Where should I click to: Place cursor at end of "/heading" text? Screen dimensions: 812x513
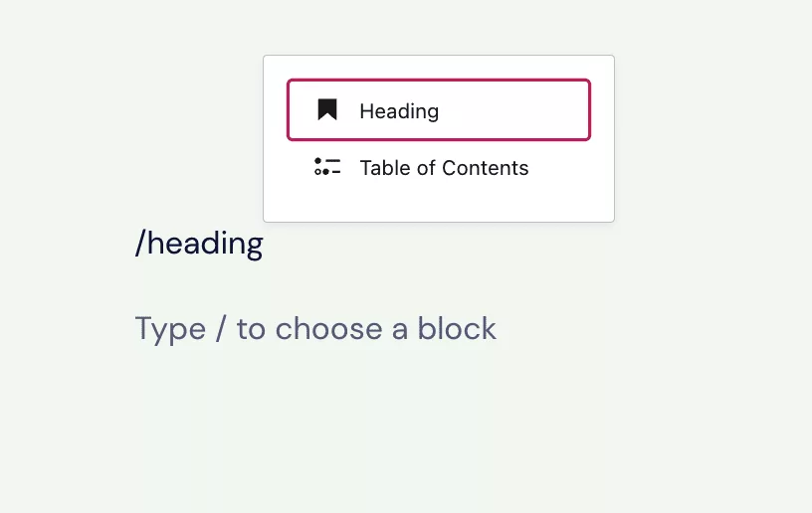(264, 245)
